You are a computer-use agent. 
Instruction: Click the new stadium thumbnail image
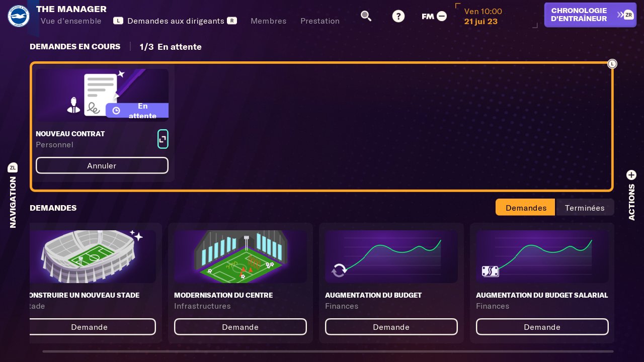[93, 256]
